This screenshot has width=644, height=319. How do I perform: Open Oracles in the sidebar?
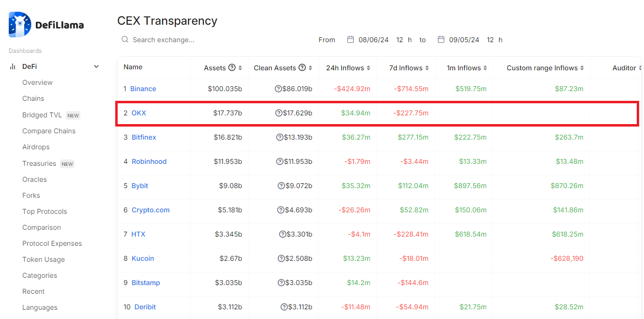(34, 179)
